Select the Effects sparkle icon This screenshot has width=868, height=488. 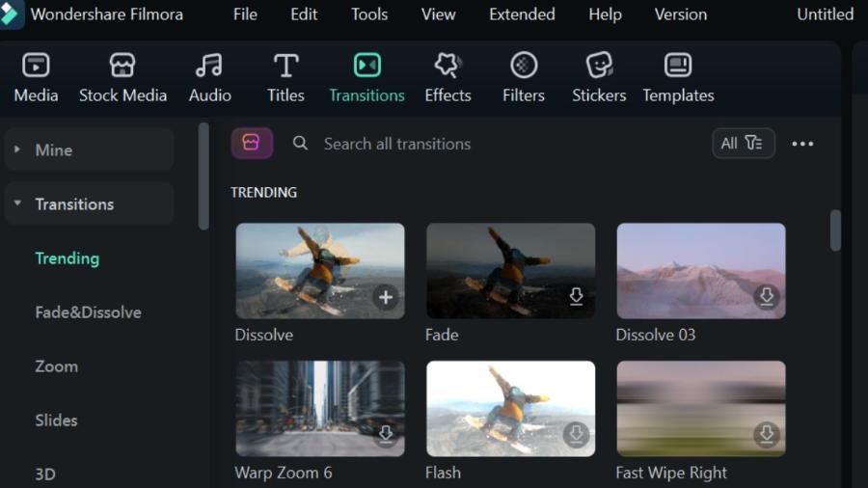pyautogui.click(x=448, y=66)
